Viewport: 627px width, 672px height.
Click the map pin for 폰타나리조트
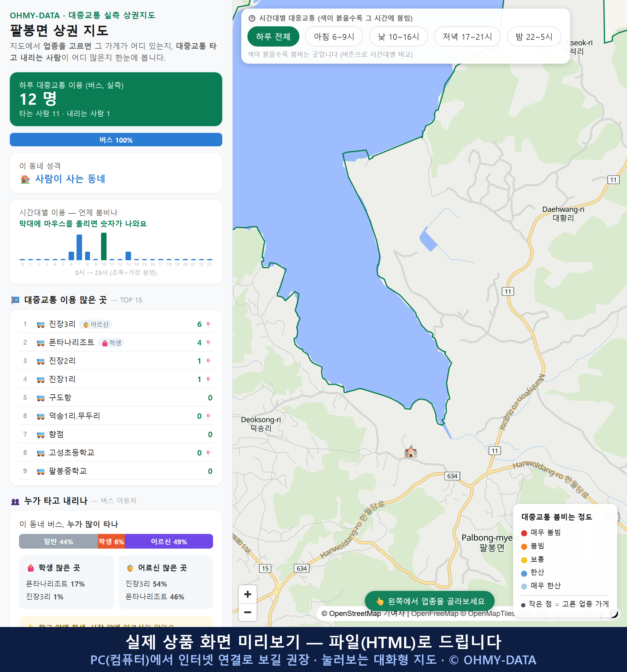208,343
